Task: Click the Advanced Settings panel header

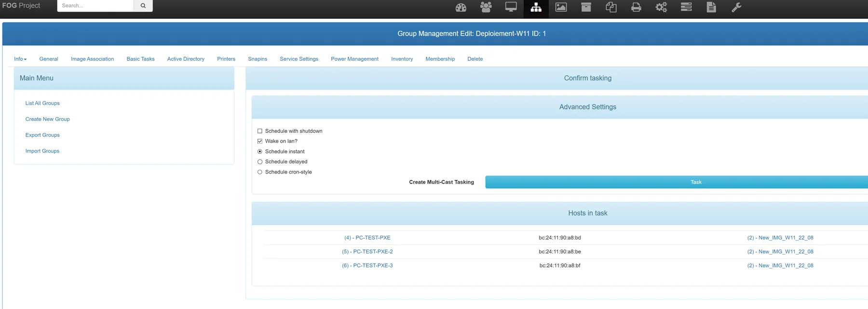Action: [x=560, y=107]
